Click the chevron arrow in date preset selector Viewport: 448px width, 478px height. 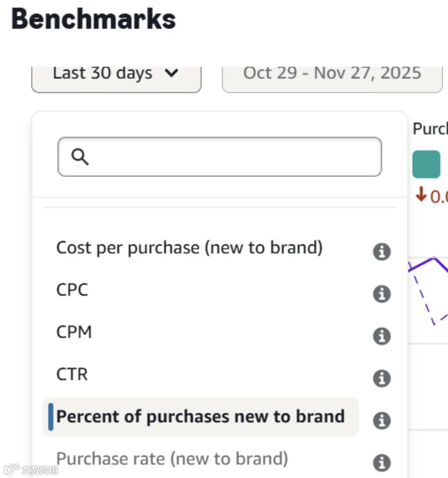pyautogui.click(x=171, y=74)
